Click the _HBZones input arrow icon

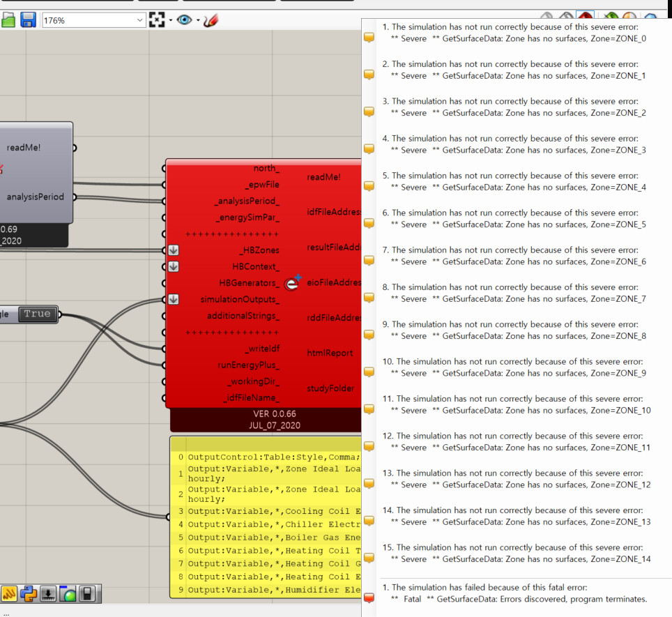click(174, 250)
